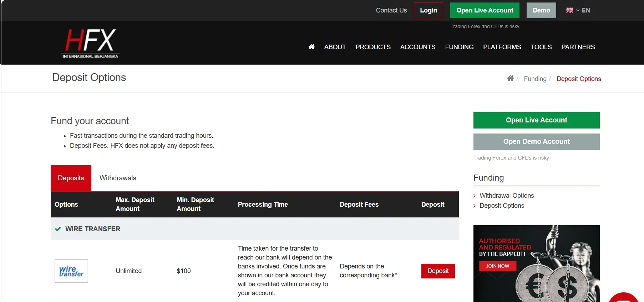Click the Authorised and Regulated banner image
This screenshot has width=644, height=302.
click(537, 263)
